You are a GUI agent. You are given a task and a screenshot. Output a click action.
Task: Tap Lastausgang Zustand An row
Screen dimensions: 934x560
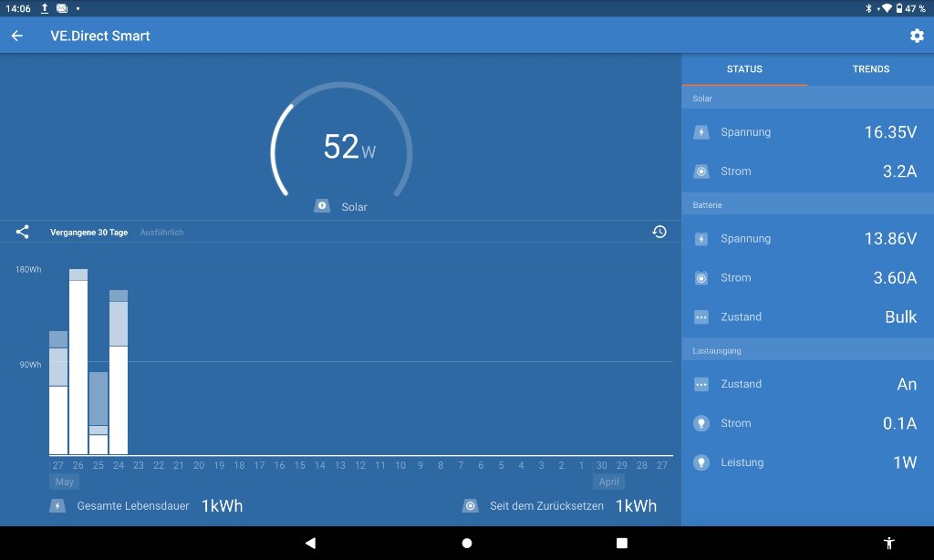(x=807, y=384)
